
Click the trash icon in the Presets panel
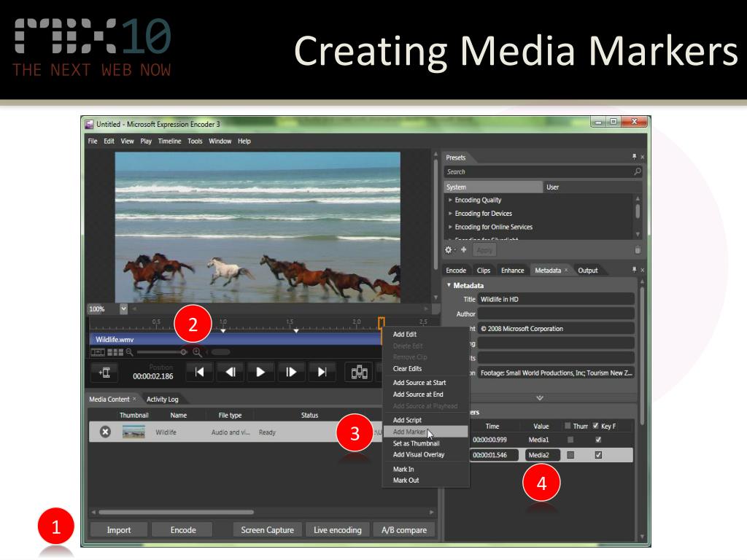[638, 250]
